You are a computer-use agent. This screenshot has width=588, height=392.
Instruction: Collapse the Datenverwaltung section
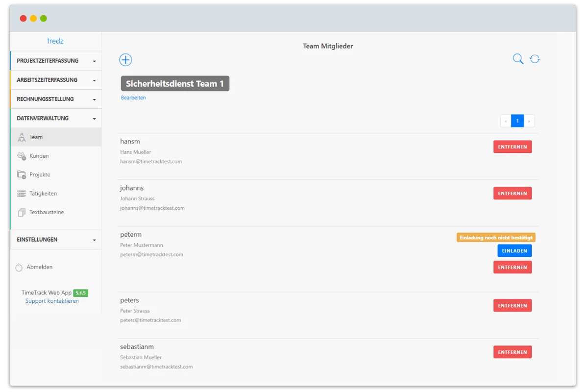point(55,118)
